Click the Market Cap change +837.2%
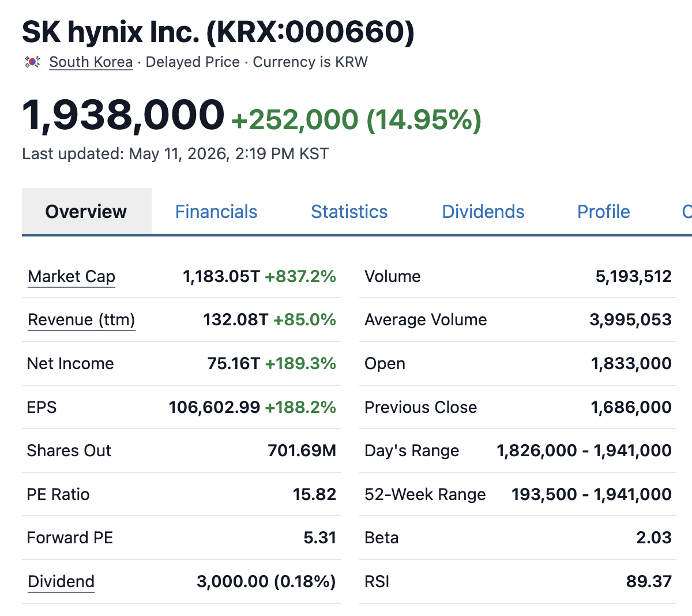Image resolution: width=692 pixels, height=616 pixels. tap(300, 276)
